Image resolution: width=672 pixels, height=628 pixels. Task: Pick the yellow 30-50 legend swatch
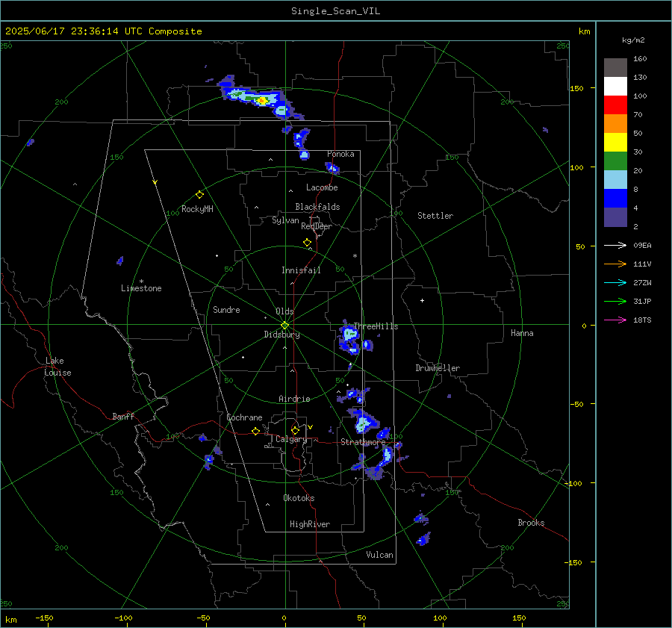pyautogui.click(x=615, y=143)
